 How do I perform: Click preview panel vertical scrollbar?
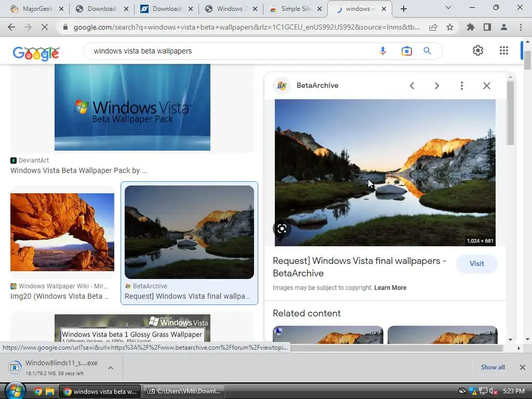click(510, 113)
